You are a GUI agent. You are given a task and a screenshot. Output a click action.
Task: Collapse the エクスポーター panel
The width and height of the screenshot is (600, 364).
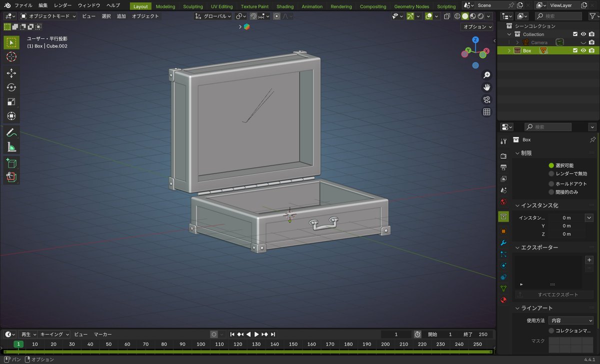[517, 247]
